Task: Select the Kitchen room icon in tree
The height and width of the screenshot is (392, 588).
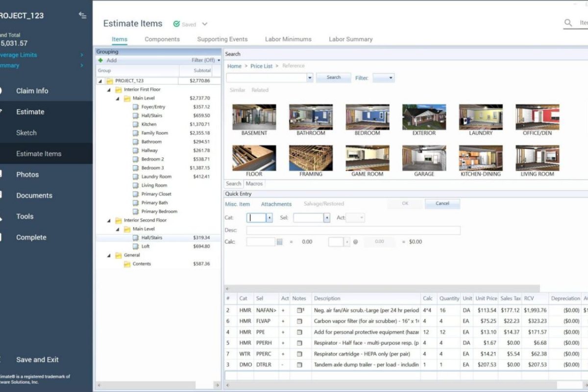Action: (x=136, y=124)
